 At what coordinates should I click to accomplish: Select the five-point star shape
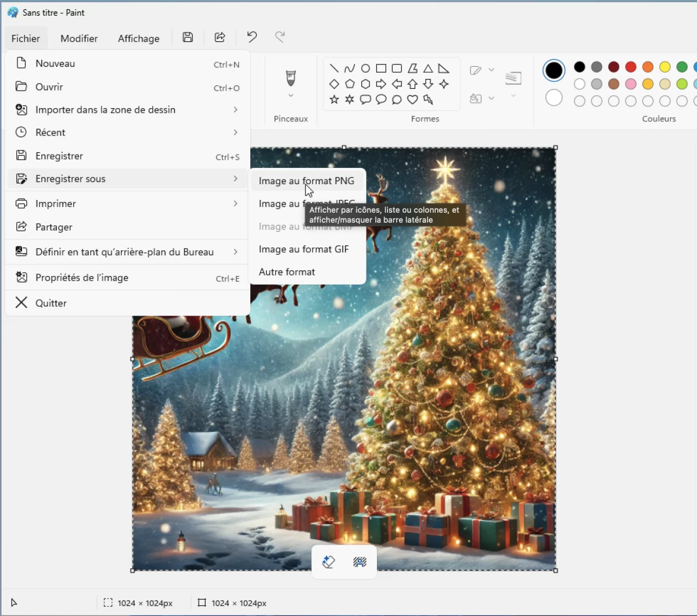pos(334,99)
